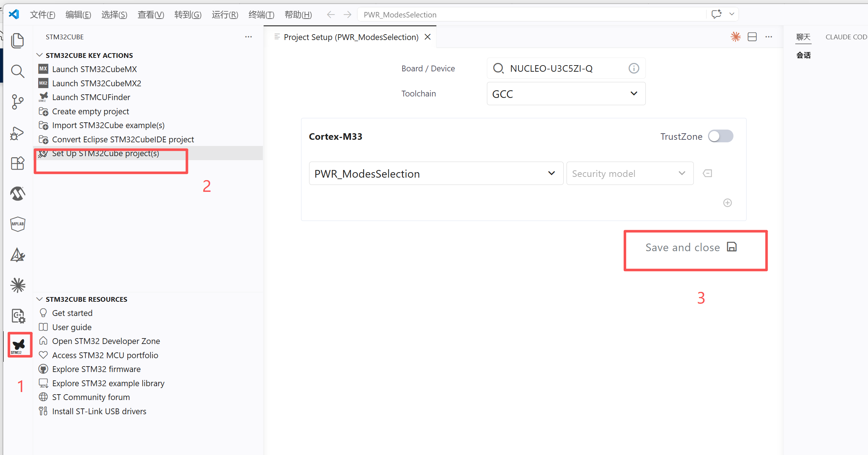Open the 编辑(E) menu

(78, 15)
